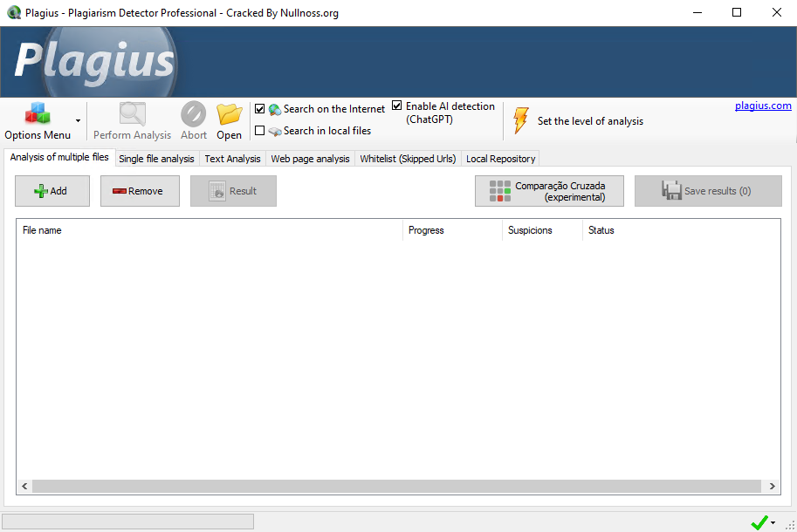Click Save results (0) button

[x=708, y=191]
